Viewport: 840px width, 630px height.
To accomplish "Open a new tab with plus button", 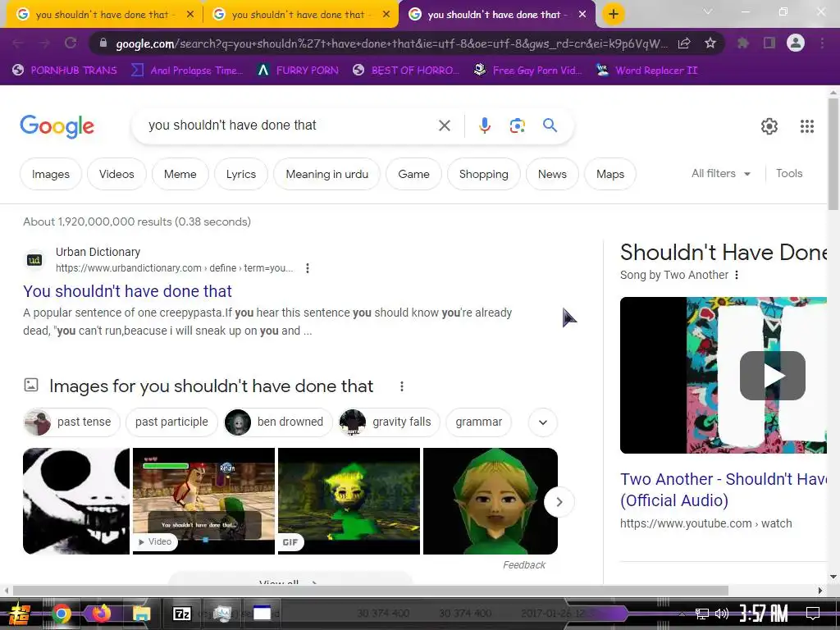I will [614, 14].
